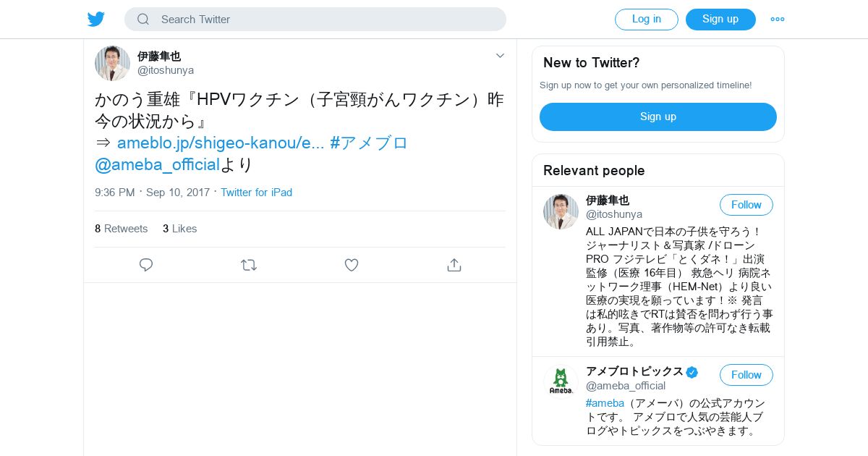
Task: Retweet using the arrows icon
Action: pos(249,265)
